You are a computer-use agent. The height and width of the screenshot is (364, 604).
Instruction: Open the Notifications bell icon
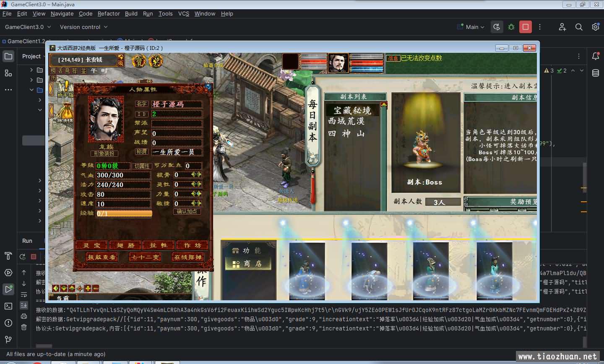(596, 56)
